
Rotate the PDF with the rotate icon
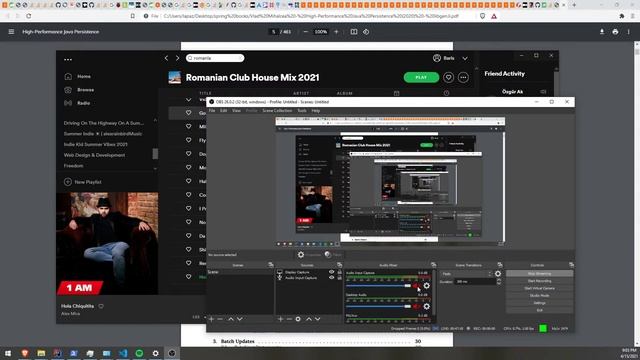coord(366,31)
